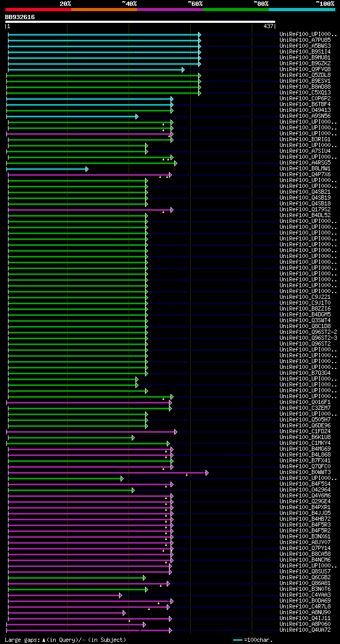The image size is (340, 644).
Task: Click the purple ~60% identity legend segment
Action: [x=170, y=9]
